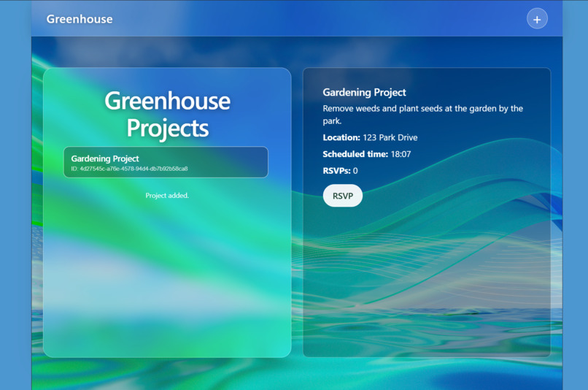Select the Gardening Project list item
Viewport: 588px width, 390px height.
click(166, 162)
